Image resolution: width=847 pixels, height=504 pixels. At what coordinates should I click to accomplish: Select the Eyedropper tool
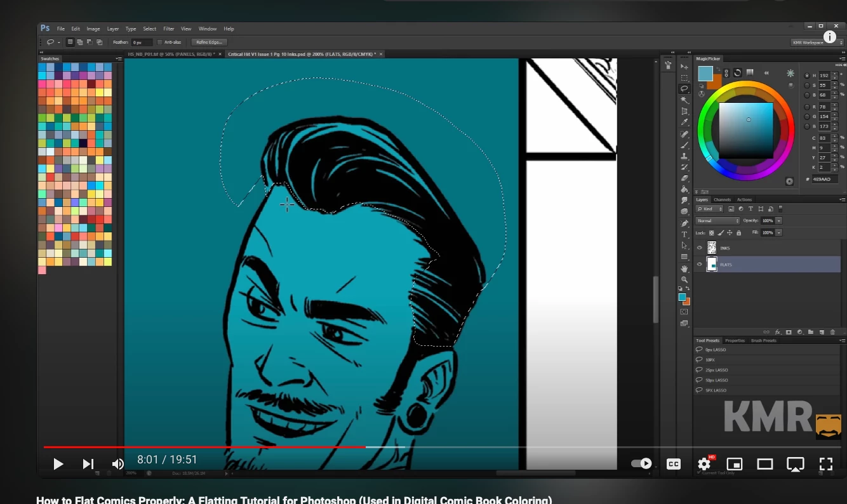[x=684, y=122]
